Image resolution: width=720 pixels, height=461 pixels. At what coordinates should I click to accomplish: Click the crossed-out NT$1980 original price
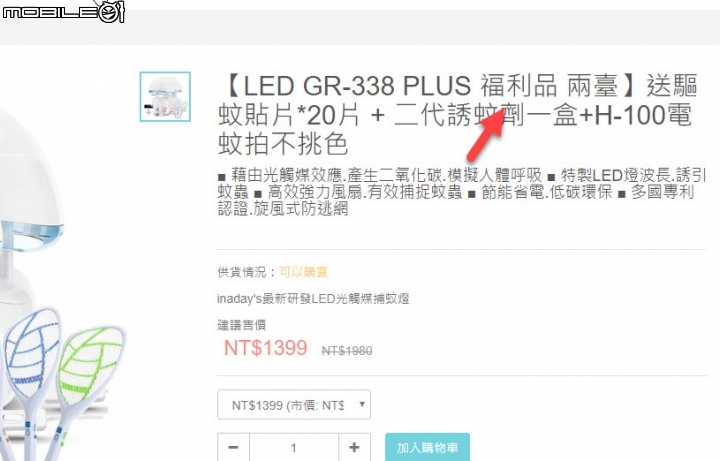coord(347,351)
